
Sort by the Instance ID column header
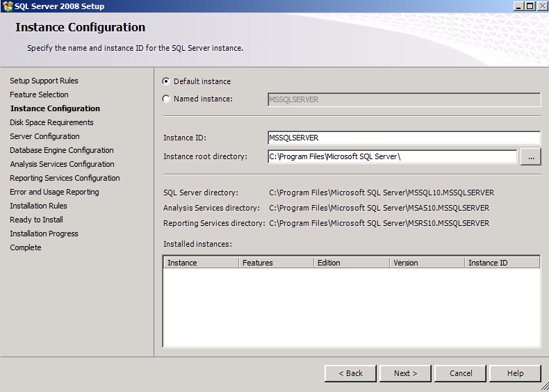[x=502, y=263]
